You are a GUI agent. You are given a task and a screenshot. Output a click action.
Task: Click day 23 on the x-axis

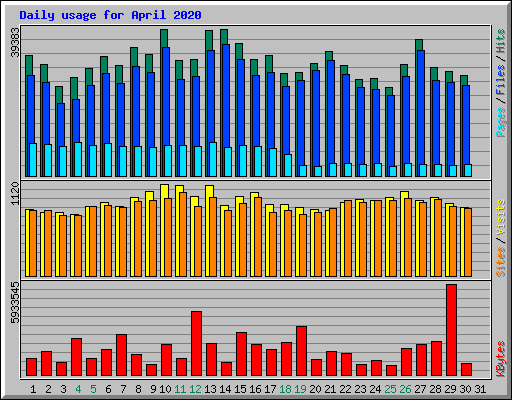(x=360, y=389)
